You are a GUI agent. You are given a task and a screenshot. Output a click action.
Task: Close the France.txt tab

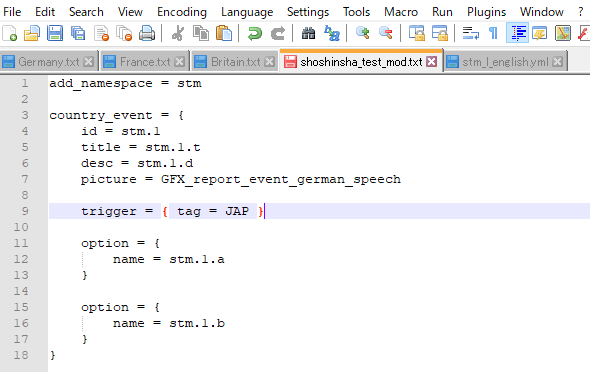(x=180, y=61)
